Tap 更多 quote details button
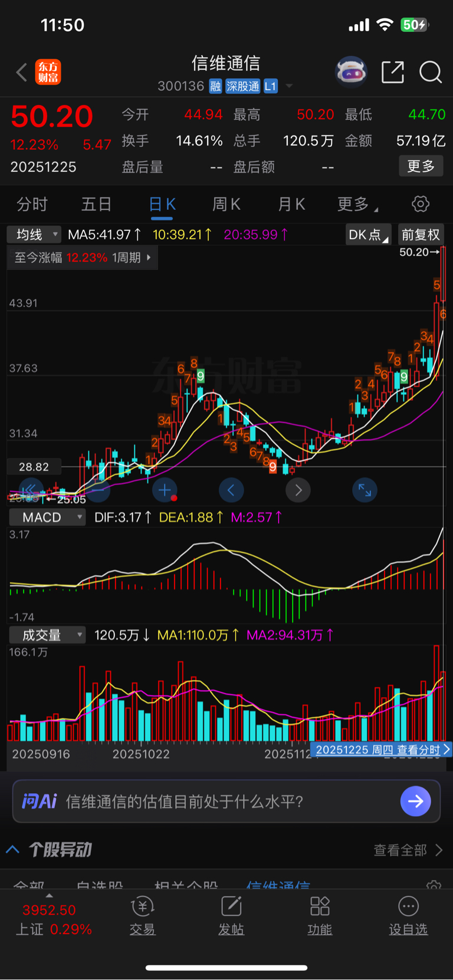Image resolution: width=453 pixels, height=980 pixels. [421, 166]
